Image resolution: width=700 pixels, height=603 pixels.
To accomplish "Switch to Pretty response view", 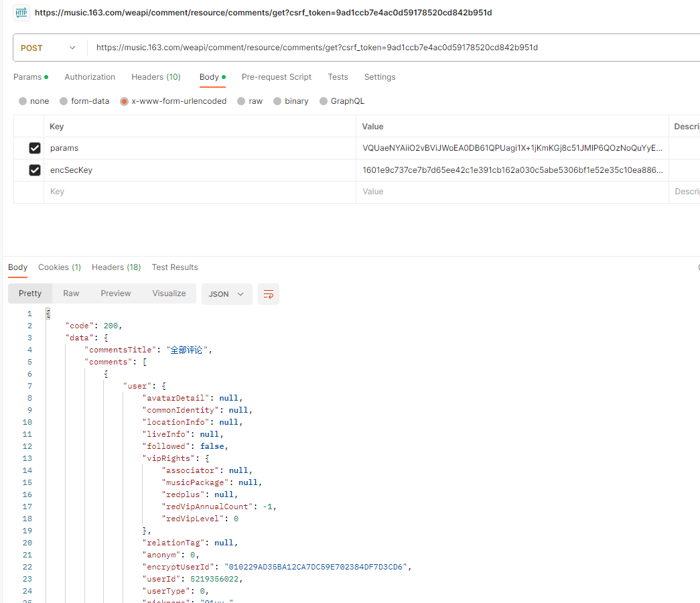I will pyautogui.click(x=30, y=293).
